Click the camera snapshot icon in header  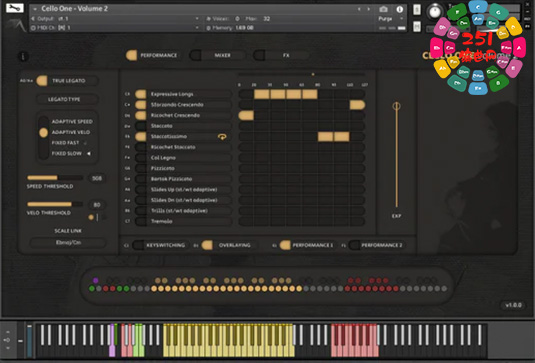click(384, 9)
